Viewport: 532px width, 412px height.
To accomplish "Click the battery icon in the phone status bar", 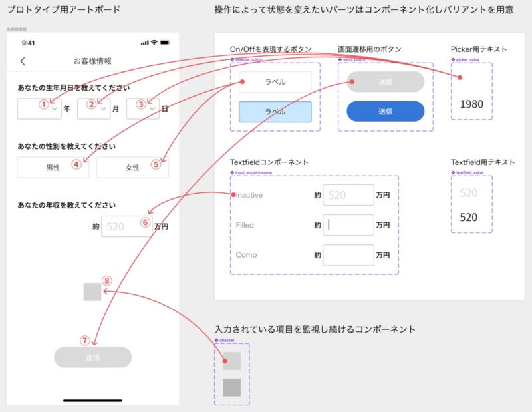I will (x=165, y=43).
